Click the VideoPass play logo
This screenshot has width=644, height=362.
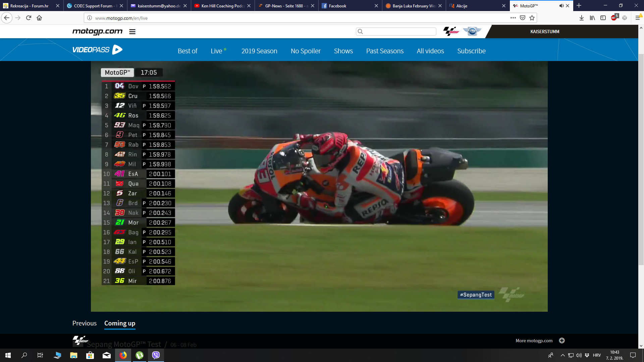[117, 50]
